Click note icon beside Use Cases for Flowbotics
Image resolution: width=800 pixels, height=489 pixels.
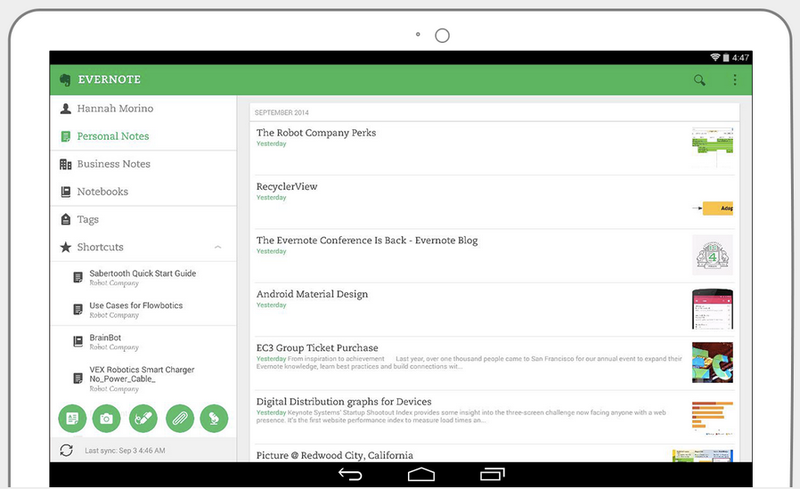pyautogui.click(x=78, y=309)
